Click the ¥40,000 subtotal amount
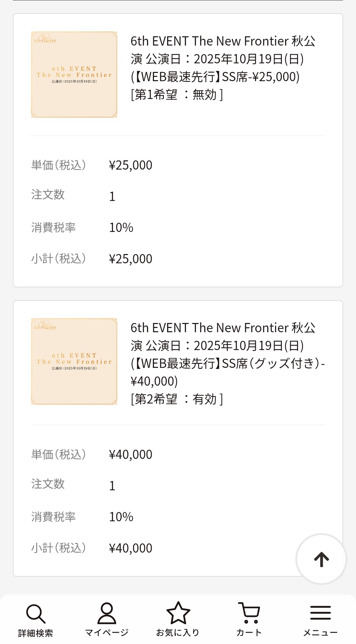 [131, 548]
